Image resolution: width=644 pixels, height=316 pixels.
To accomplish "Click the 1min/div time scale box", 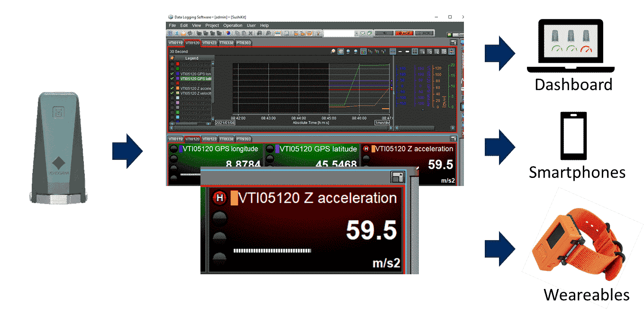I will click(x=382, y=123).
